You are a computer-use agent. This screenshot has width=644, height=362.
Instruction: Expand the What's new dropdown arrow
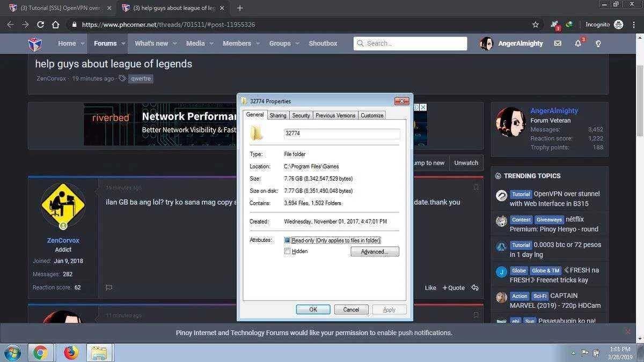(174, 43)
